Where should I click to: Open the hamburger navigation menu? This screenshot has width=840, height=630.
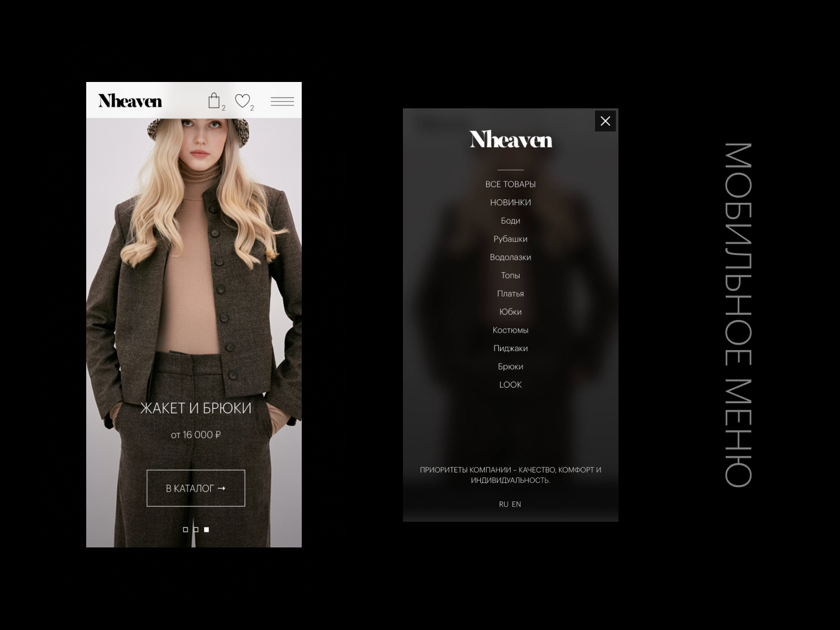point(282,101)
